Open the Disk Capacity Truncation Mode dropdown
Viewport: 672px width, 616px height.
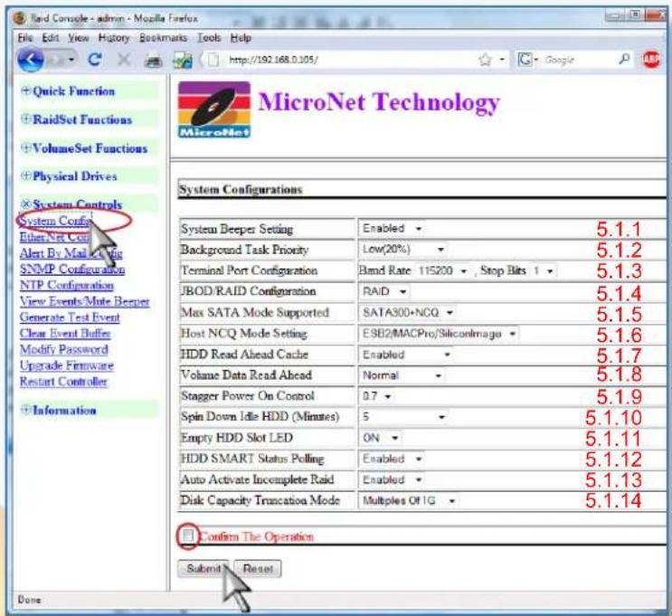(x=410, y=501)
